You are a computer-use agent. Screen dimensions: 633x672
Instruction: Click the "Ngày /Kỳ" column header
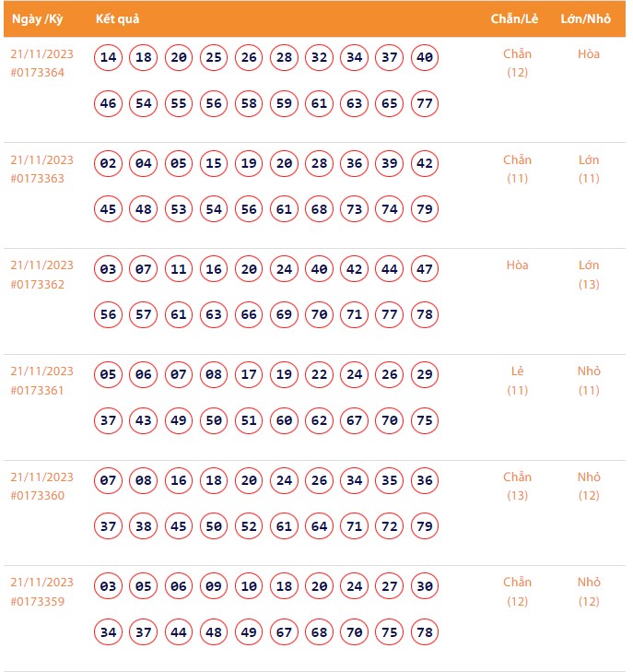[x=37, y=19]
